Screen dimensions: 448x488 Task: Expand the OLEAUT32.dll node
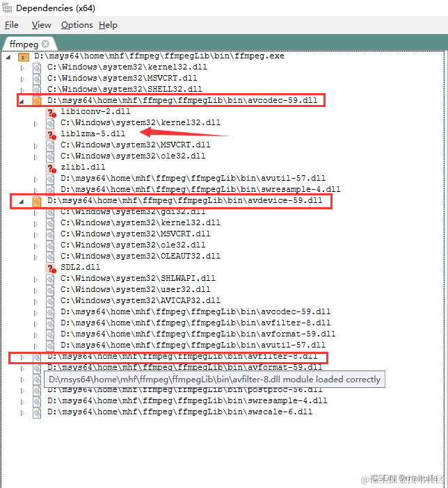tap(35, 257)
